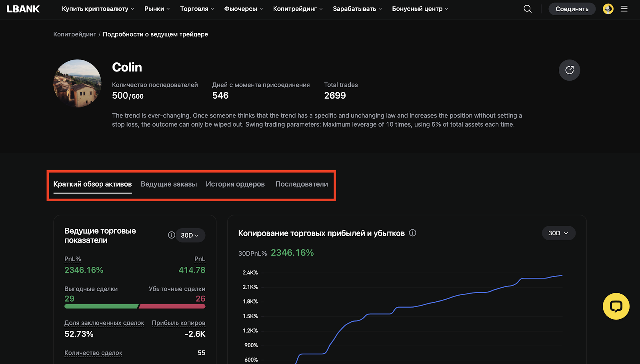This screenshot has height=364, width=640.
Task: Click the red losing trades bar
Action: pos(172,306)
